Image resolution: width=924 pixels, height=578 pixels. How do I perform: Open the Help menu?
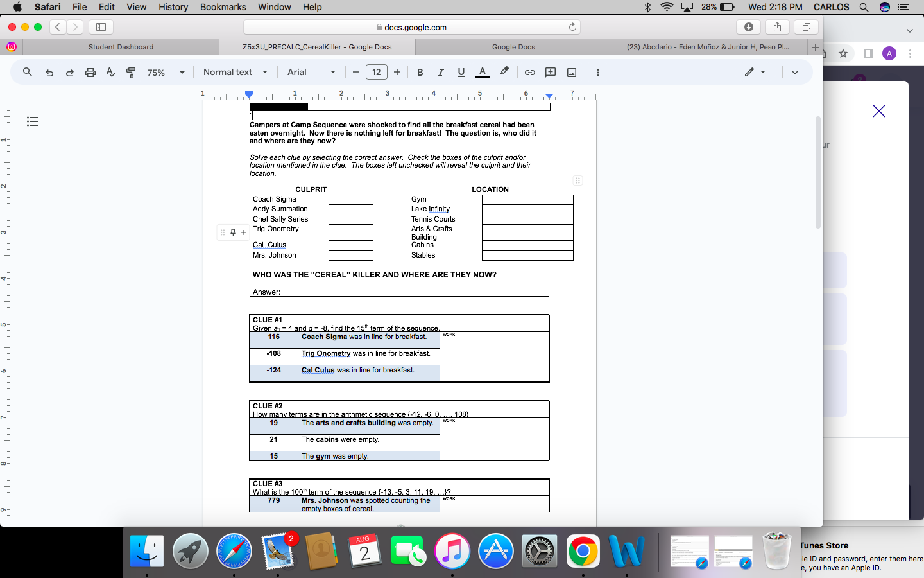pyautogui.click(x=312, y=7)
